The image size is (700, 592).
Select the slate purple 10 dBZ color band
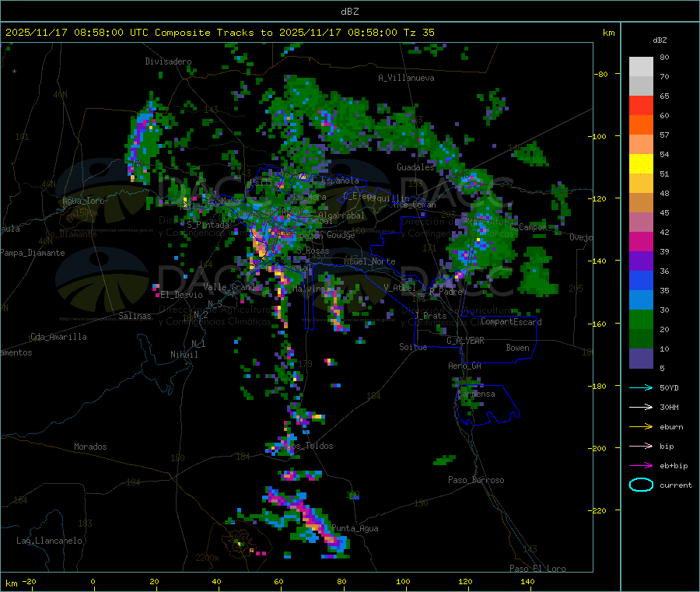[641, 359]
